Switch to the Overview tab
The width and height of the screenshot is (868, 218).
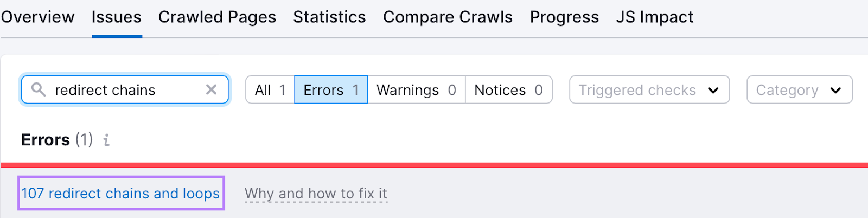pos(37,17)
